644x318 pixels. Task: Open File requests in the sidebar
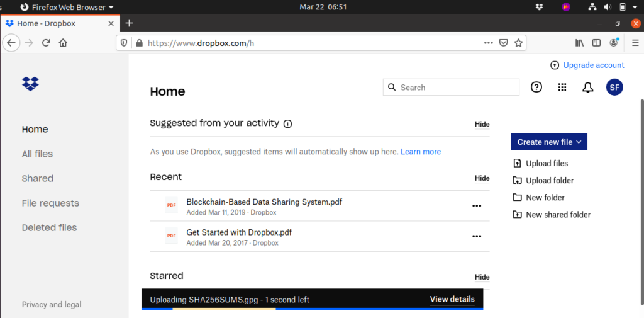(50, 203)
